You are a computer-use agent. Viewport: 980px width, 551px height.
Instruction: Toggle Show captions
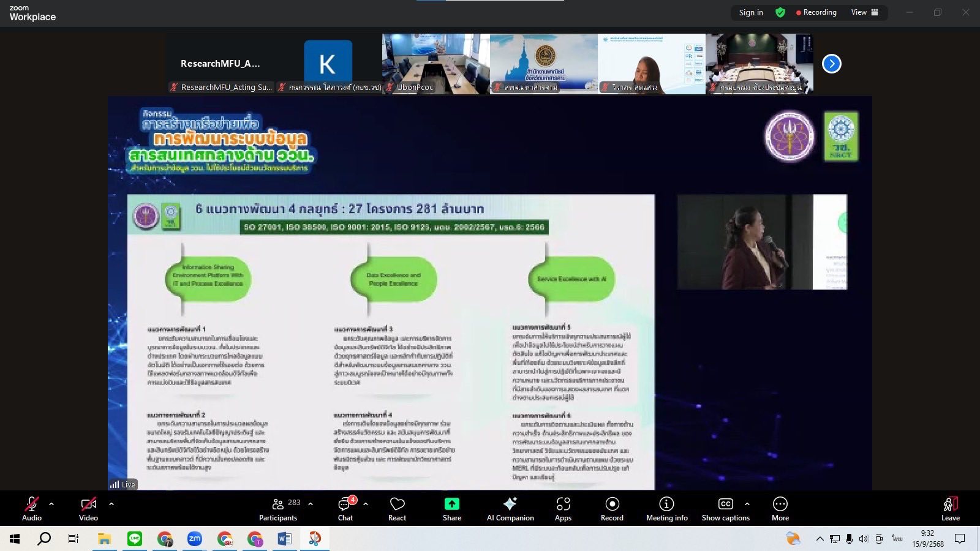point(725,508)
